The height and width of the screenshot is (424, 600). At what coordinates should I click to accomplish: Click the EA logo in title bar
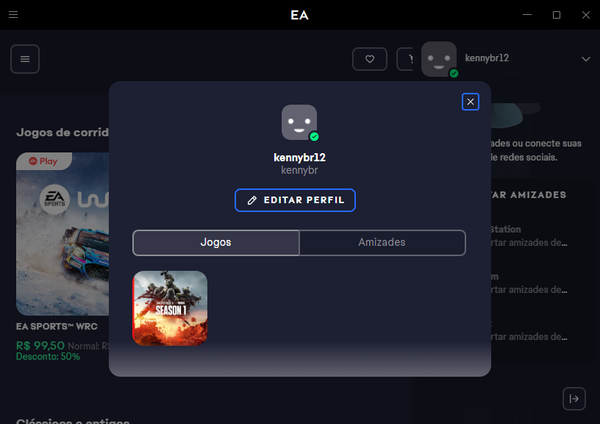(x=299, y=15)
